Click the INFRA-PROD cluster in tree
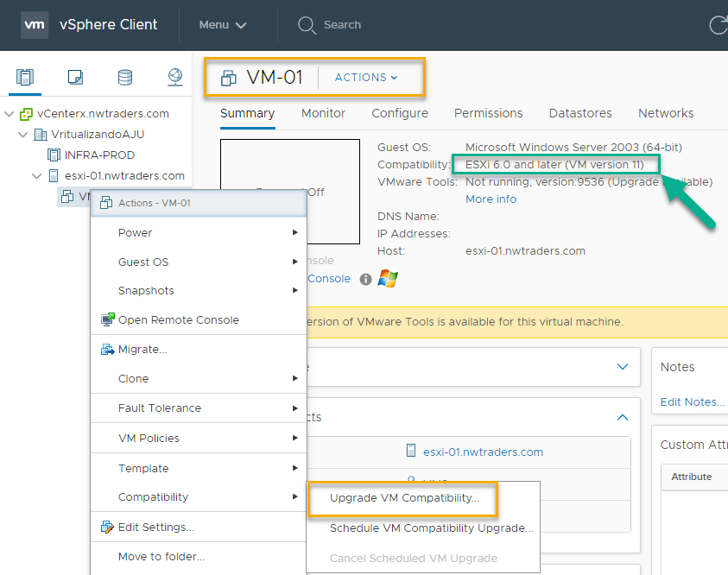The image size is (728, 575). pyautogui.click(x=99, y=155)
